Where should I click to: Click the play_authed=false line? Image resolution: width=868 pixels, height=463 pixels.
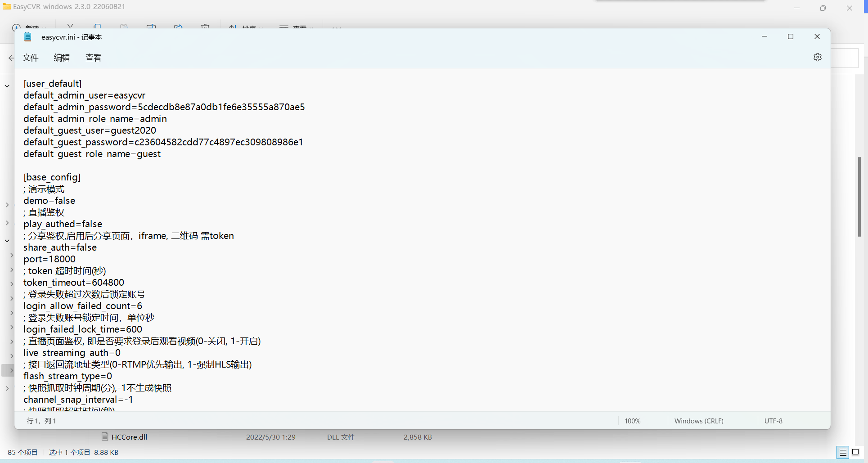[63, 224]
